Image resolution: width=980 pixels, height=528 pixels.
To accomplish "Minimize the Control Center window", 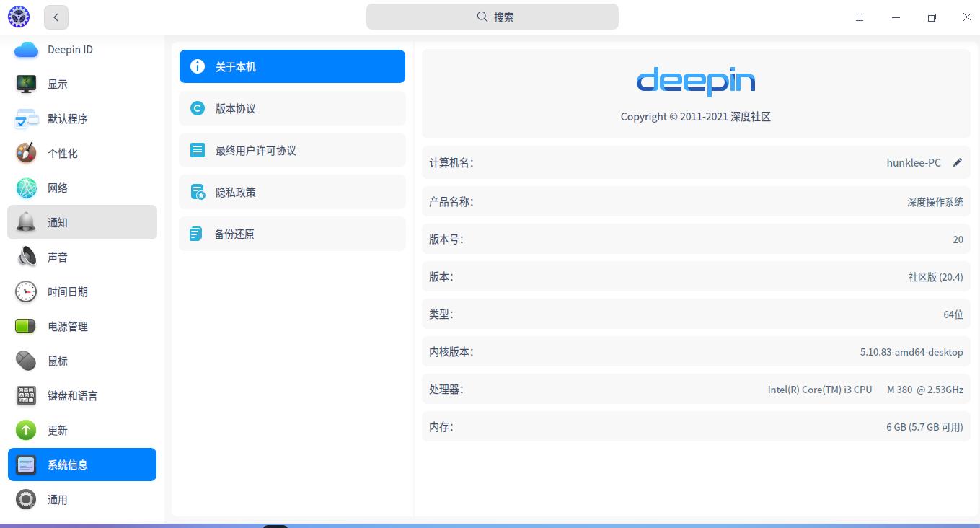I will 896,17.
